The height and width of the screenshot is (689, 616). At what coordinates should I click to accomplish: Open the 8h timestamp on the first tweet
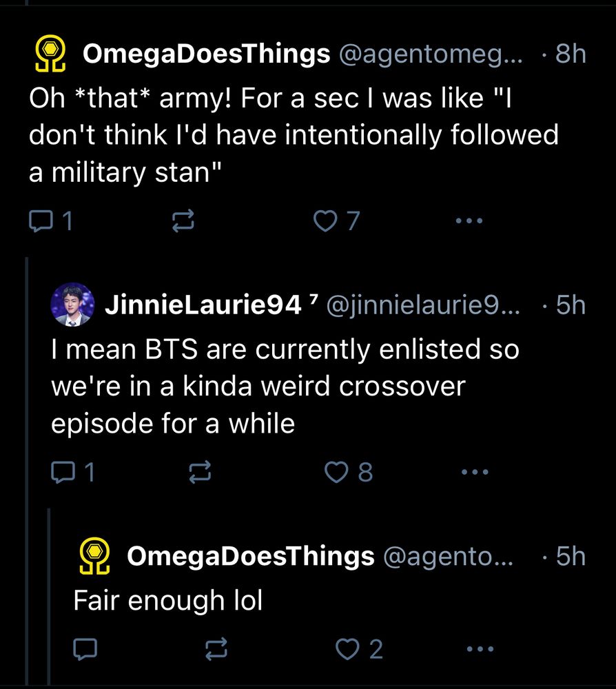point(571,54)
